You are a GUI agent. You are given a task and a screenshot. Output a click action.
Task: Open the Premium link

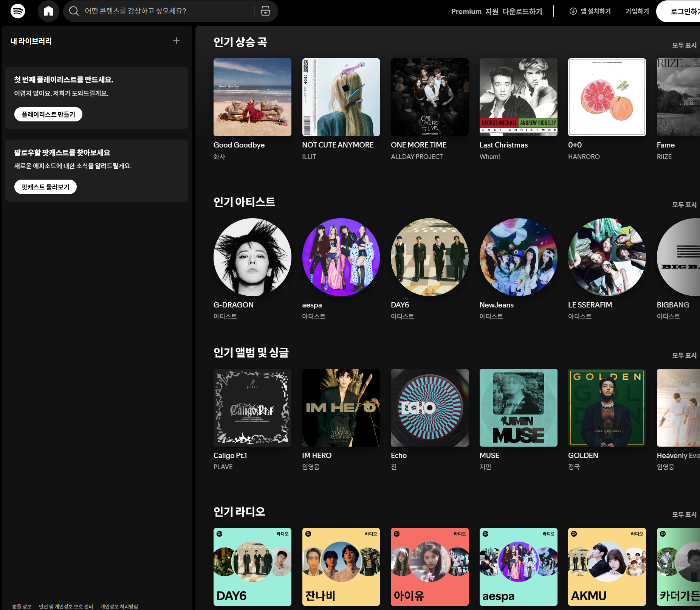point(466,11)
